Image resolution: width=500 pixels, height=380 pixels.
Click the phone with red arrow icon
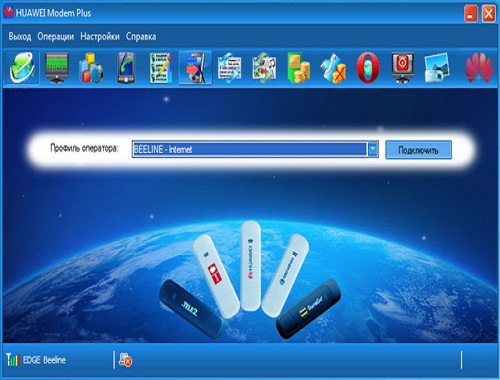pyautogui.click(x=196, y=68)
